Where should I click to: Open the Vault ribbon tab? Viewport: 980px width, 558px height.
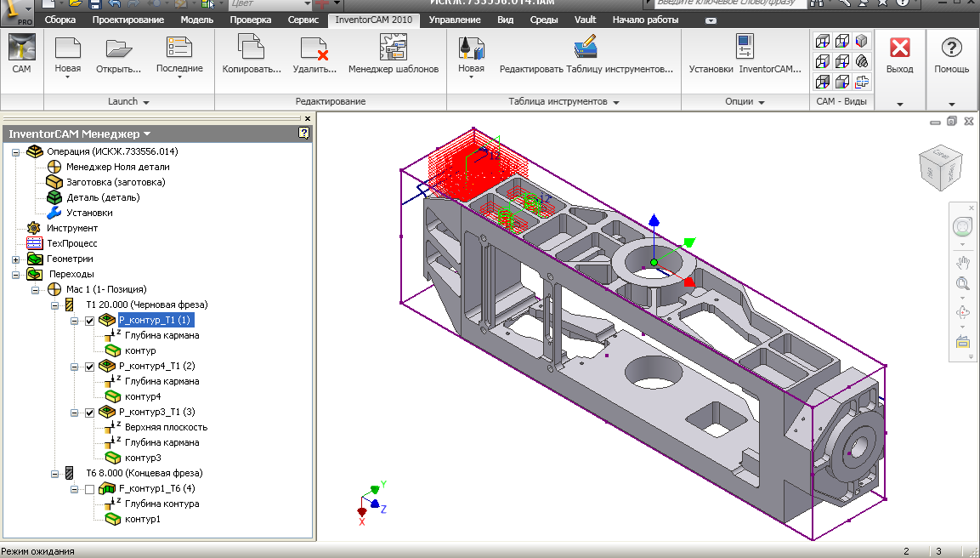tap(585, 20)
